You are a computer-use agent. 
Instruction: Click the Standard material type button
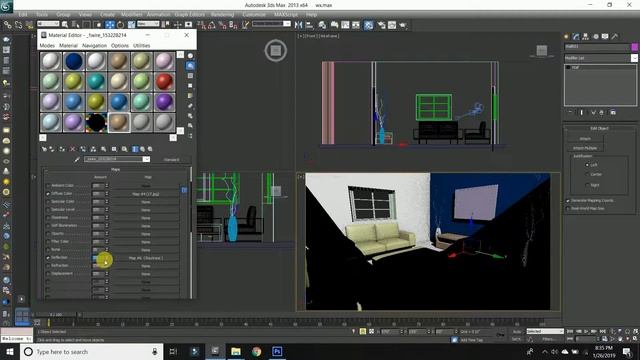click(171, 160)
